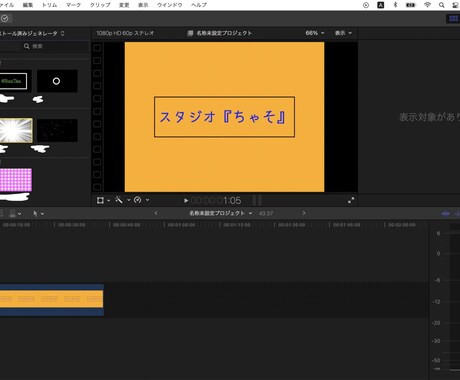Open Spotlight search magnifier icon
This screenshot has height=380, width=460.
[441, 5]
